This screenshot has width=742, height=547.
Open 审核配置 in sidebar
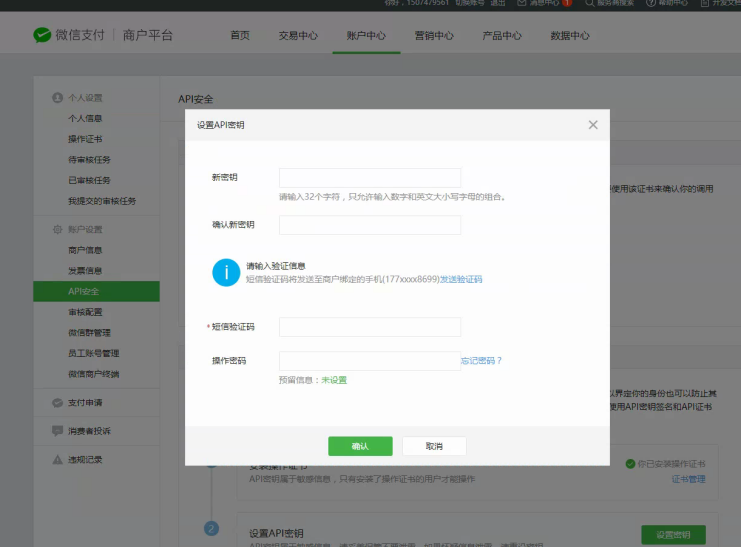click(85, 312)
